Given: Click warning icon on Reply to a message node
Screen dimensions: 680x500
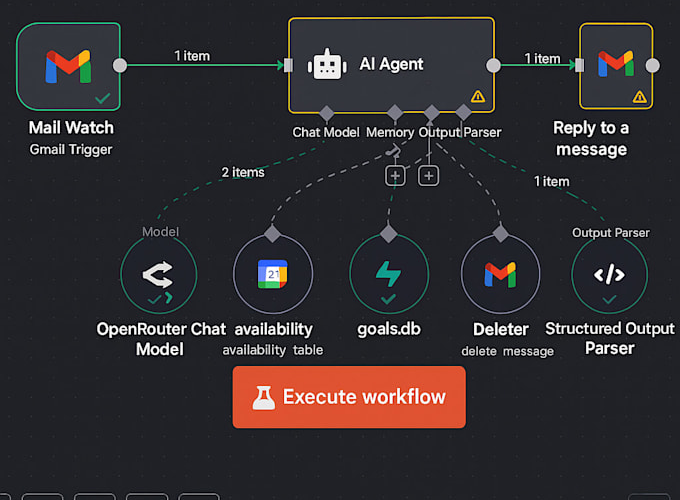Looking at the screenshot, I should click(x=639, y=97).
